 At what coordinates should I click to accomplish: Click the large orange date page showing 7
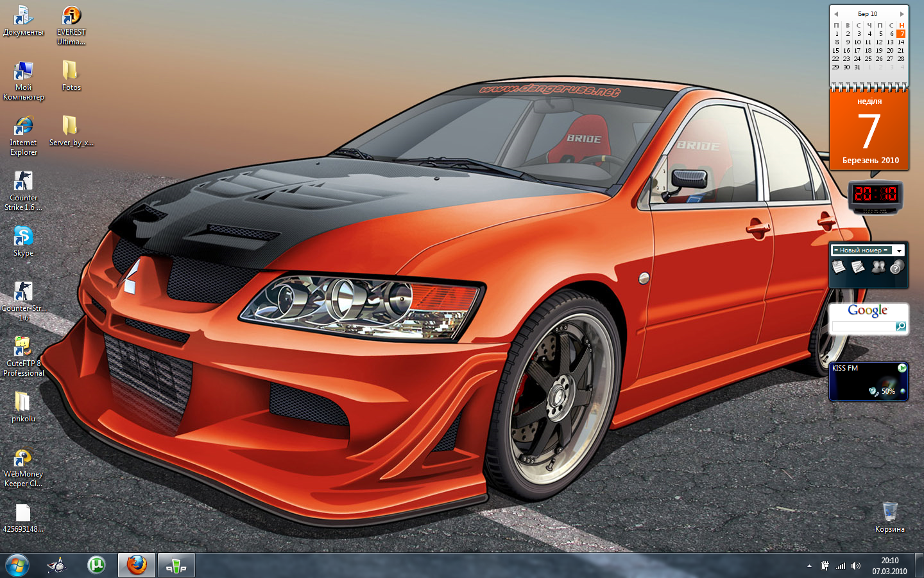[869, 129]
